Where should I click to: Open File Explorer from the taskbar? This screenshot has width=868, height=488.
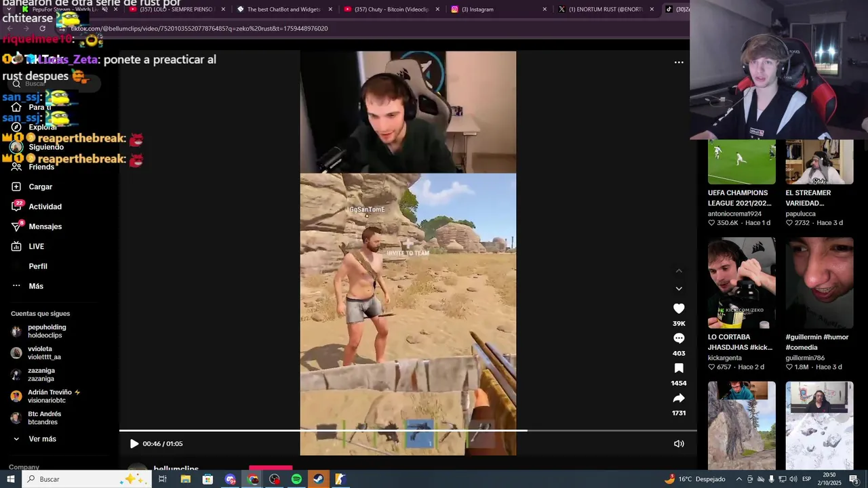185,479
